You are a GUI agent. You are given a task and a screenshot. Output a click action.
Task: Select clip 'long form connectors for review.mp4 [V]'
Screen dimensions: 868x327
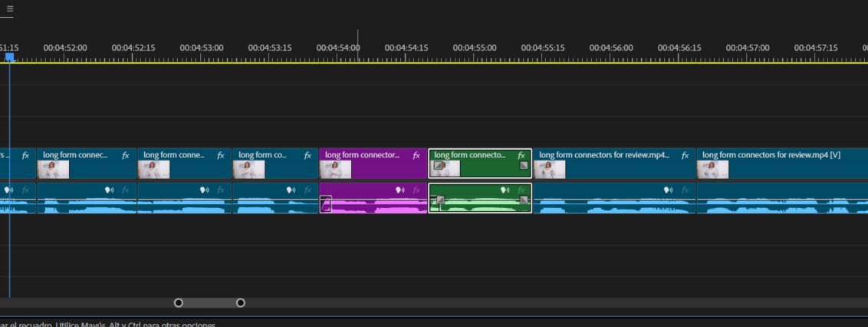pyautogui.click(x=781, y=163)
